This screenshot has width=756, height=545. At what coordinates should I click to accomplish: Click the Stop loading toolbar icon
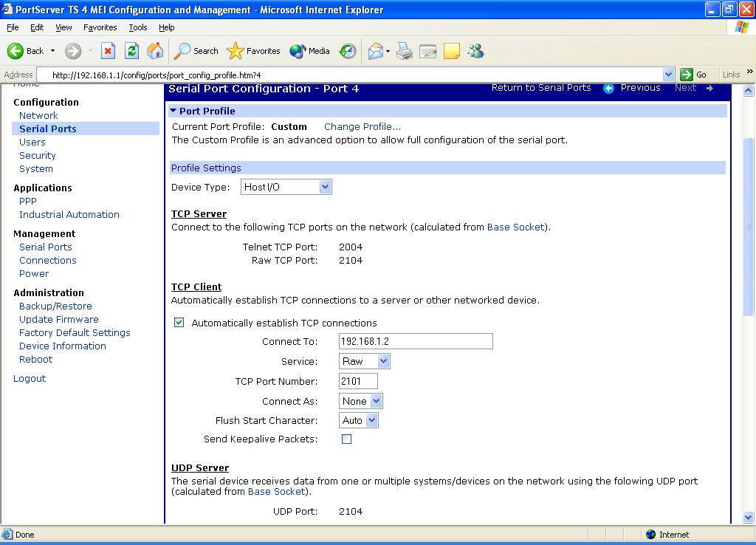click(x=108, y=51)
